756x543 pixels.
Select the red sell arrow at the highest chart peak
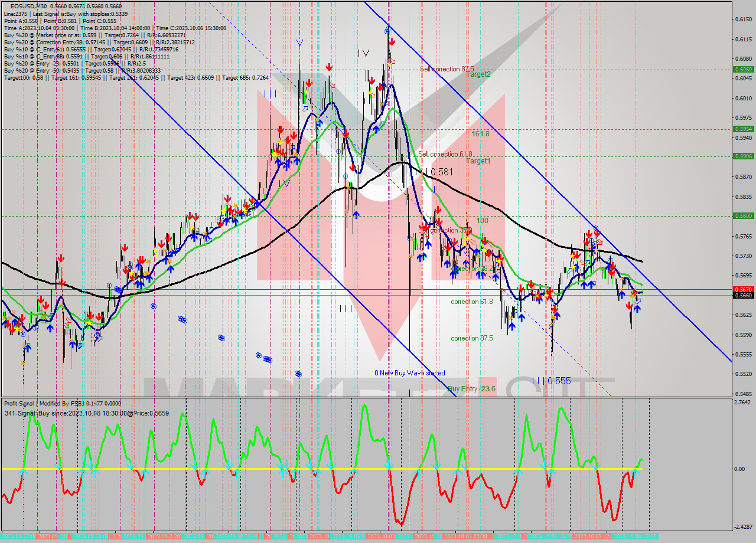(390, 41)
